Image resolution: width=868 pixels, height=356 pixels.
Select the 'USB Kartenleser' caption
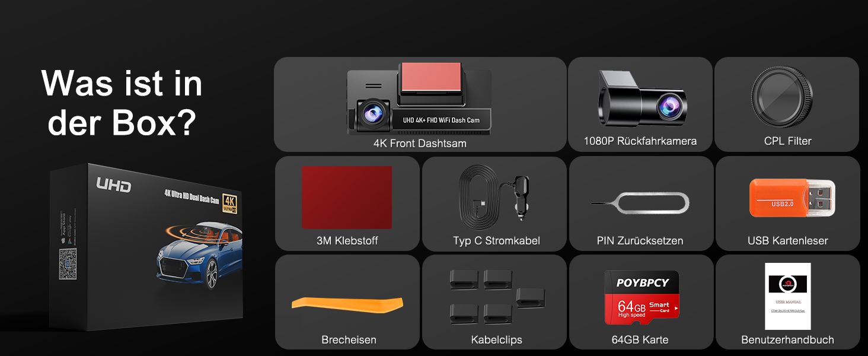(x=787, y=240)
